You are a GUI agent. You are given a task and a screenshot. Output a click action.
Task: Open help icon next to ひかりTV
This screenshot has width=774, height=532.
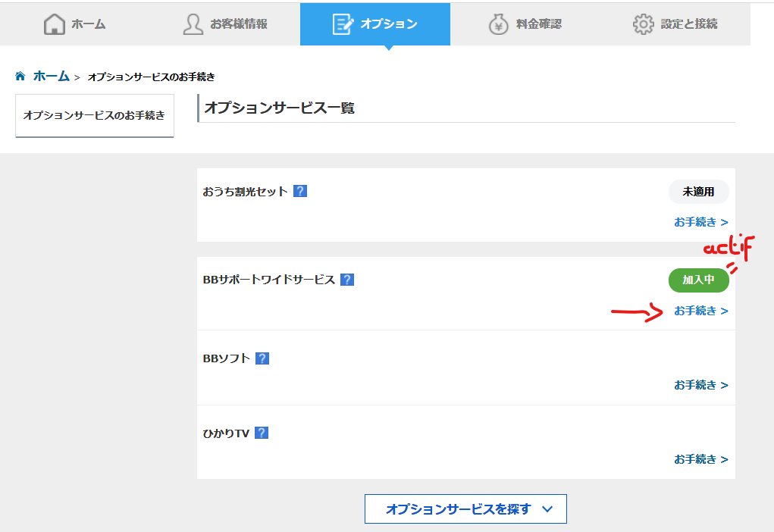tap(262, 433)
